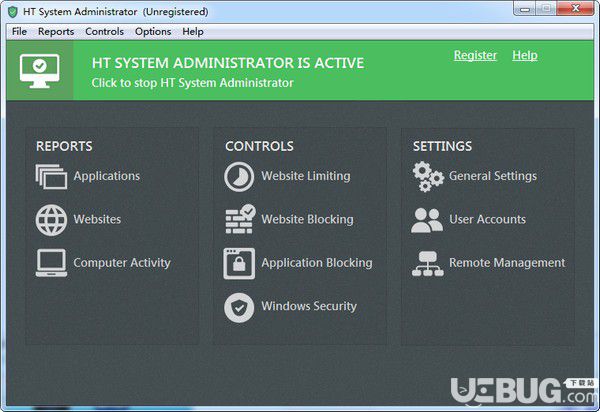600x412 pixels.
Task: Click the green shield title bar icon
Action: point(13,12)
